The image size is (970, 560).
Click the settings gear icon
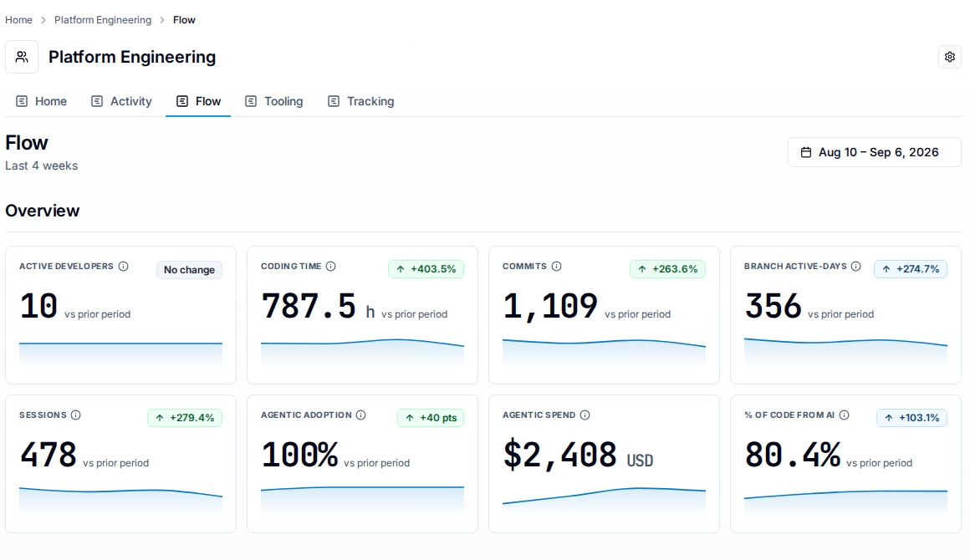coord(950,57)
